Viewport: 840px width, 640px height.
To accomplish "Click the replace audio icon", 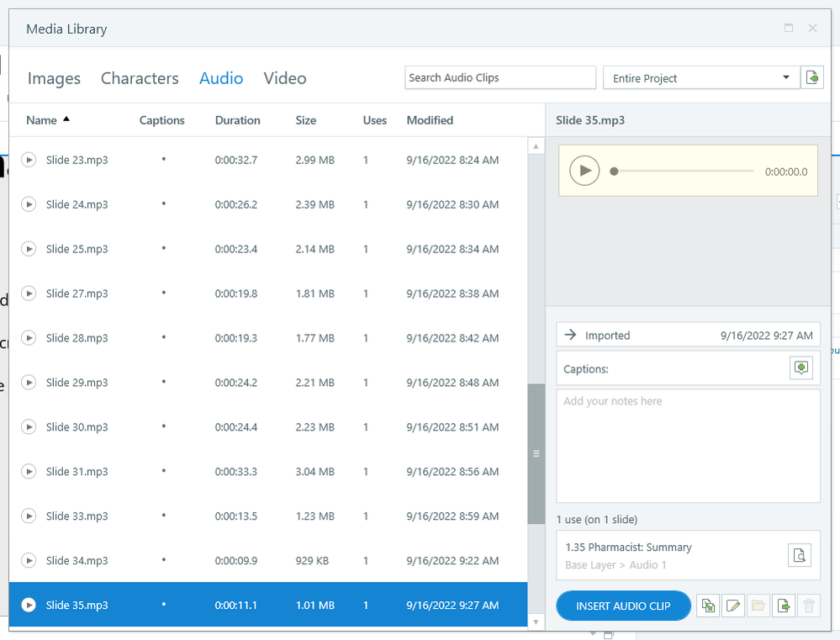I will pyautogui.click(x=709, y=606).
